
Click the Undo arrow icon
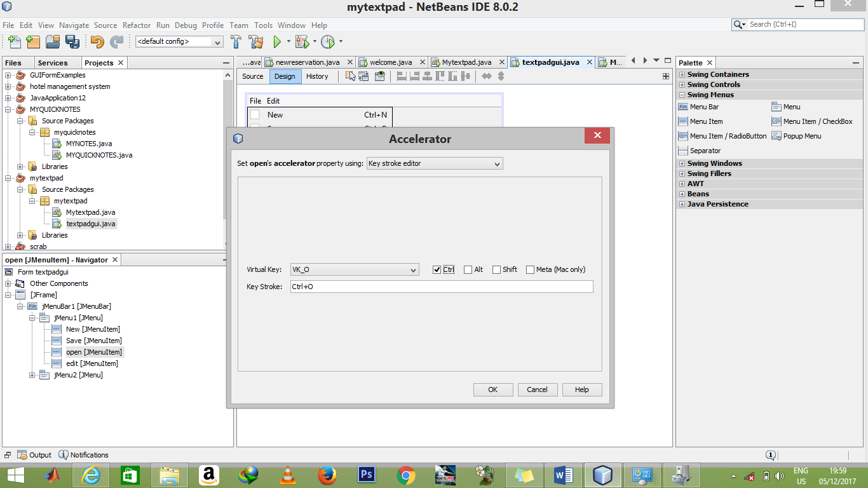coord(97,42)
